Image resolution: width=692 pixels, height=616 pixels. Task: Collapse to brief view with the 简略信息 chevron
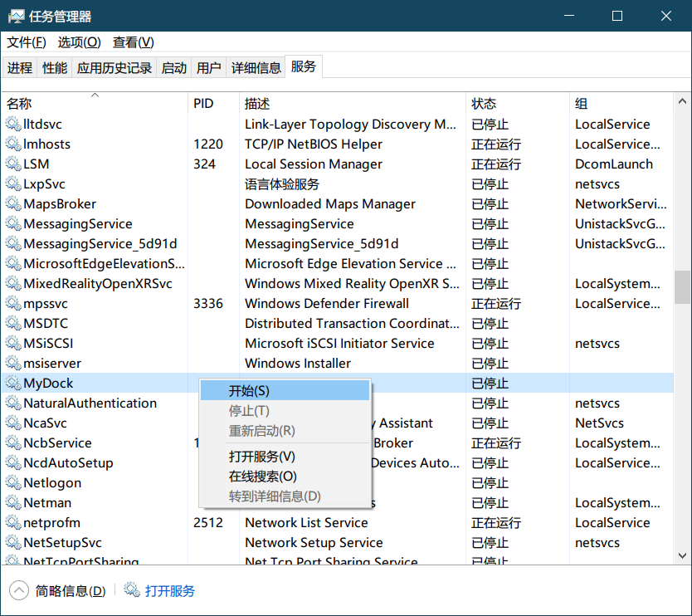[18, 590]
